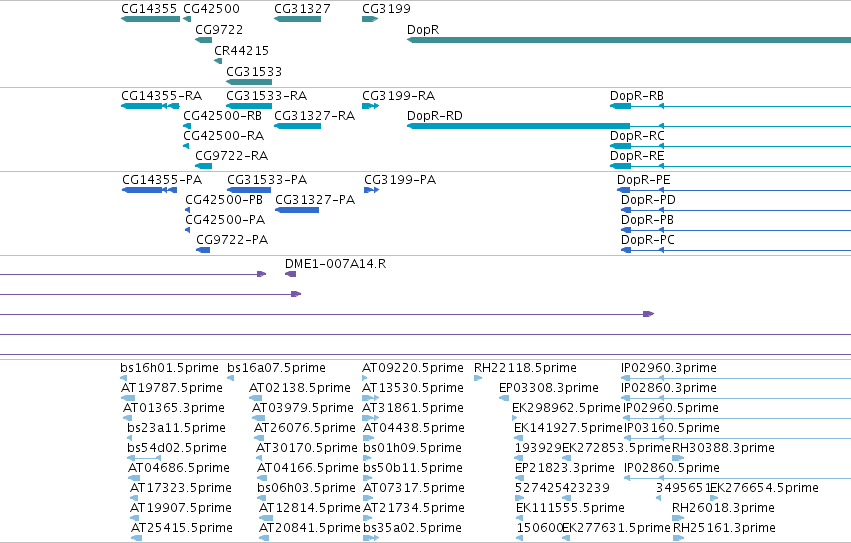
Task: Select EST AT13530.5prime
Action: tap(371, 398)
